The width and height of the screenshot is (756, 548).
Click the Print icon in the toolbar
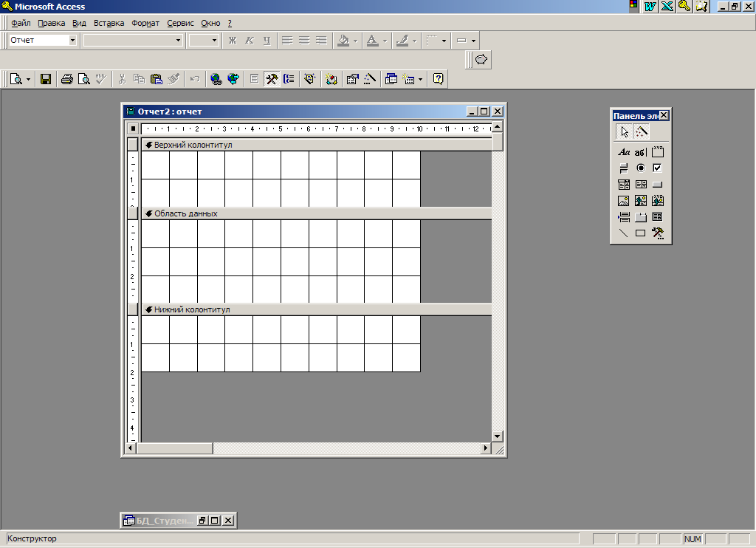pyautogui.click(x=67, y=79)
